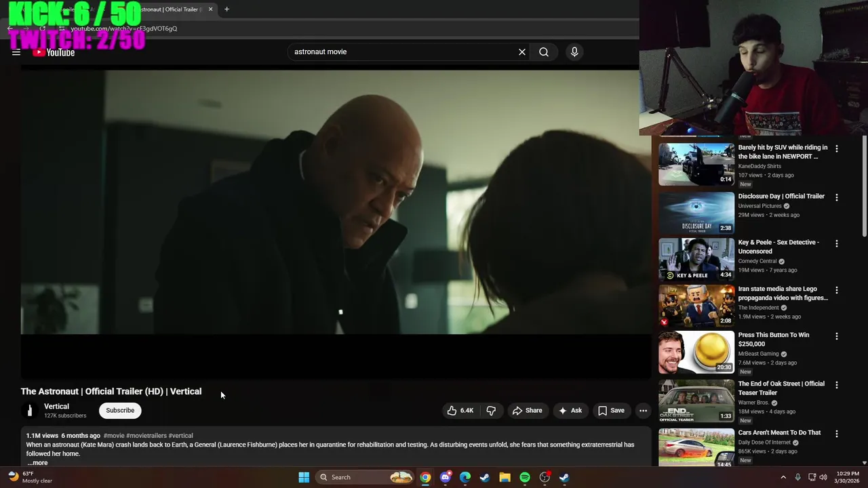The image size is (868, 488).
Task: Save video to a playlist
Action: pyautogui.click(x=611, y=410)
